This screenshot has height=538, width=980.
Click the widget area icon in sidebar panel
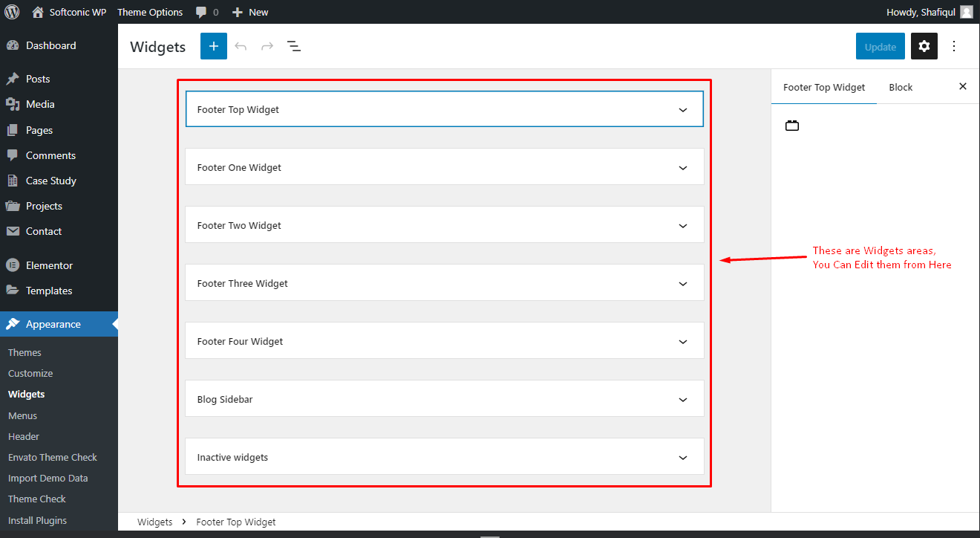(792, 126)
